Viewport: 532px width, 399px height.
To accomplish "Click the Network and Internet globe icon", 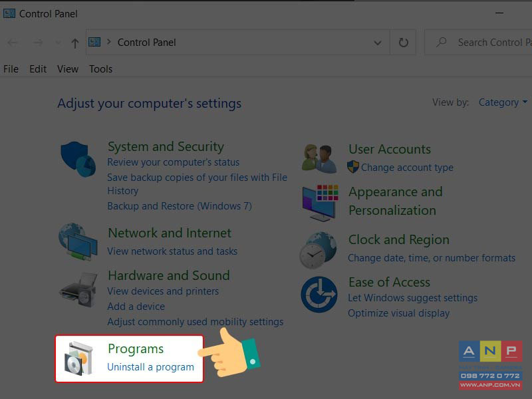I will (x=78, y=241).
